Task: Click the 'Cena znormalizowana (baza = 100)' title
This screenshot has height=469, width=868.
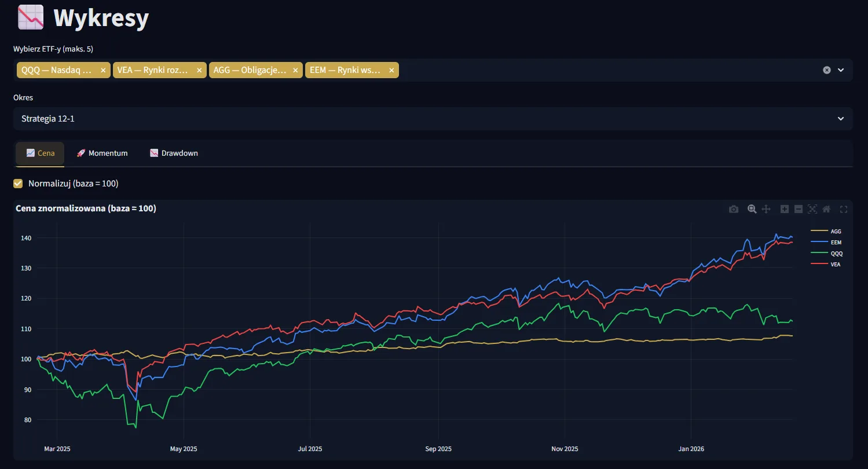Action: click(x=86, y=208)
